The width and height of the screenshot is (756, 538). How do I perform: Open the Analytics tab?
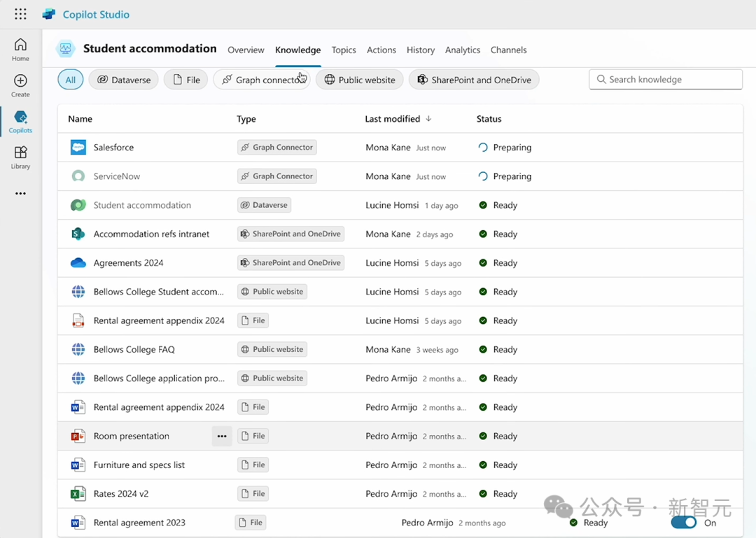(462, 50)
